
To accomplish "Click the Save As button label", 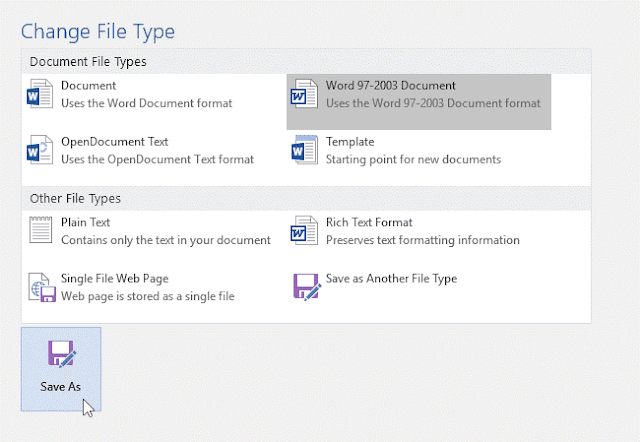I will point(60,386).
